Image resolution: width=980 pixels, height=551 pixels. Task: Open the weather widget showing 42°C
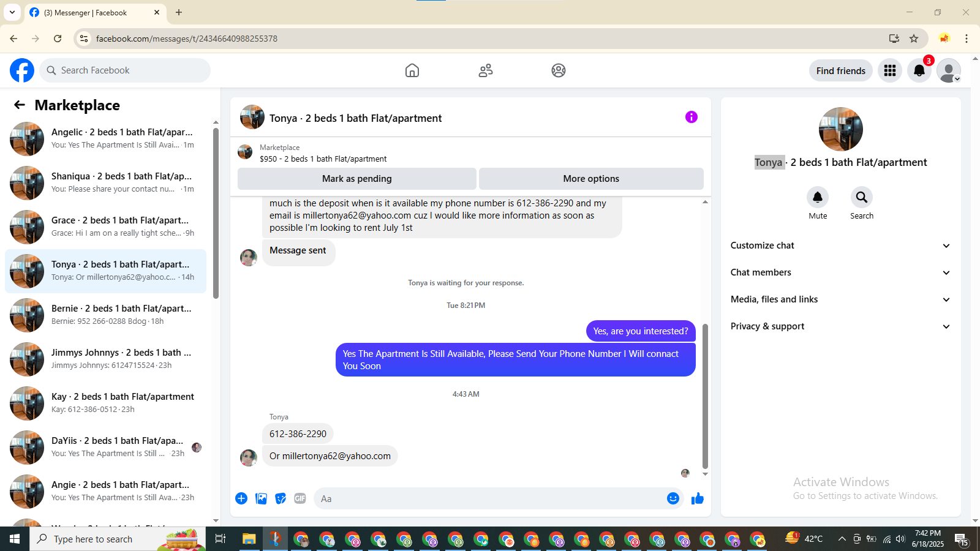click(x=804, y=539)
